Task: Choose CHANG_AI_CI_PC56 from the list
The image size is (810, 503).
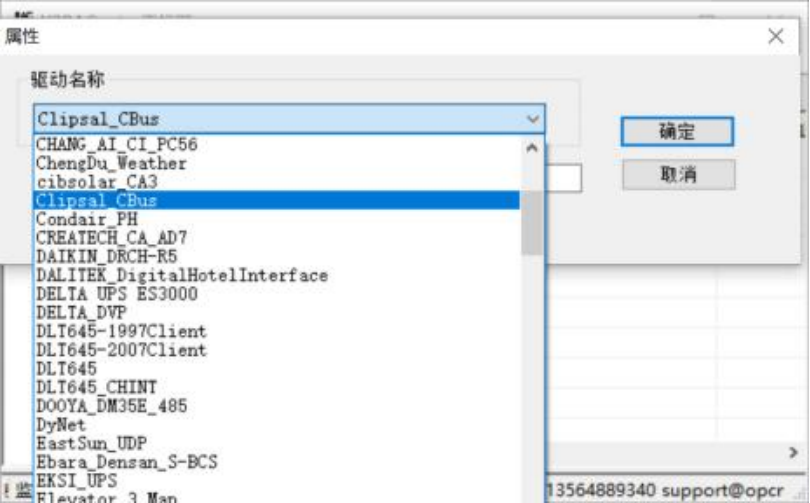Action: point(277,144)
